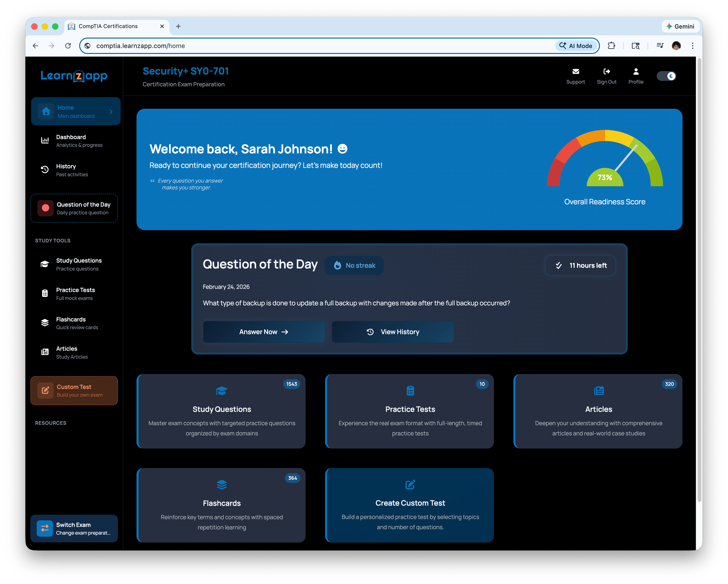The width and height of the screenshot is (728, 584).
Task: Open Question of the Day sidebar button
Action: pyautogui.click(x=74, y=208)
